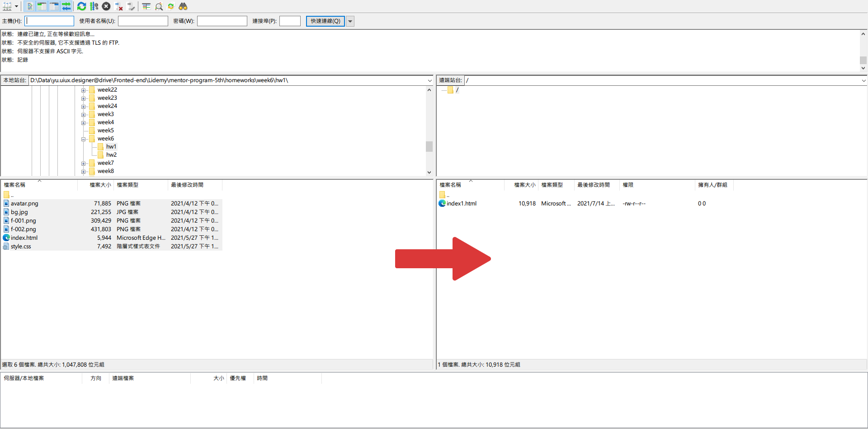The width and height of the screenshot is (868, 429).
Task: Focus the 主機(H) host input field
Action: coord(49,21)
